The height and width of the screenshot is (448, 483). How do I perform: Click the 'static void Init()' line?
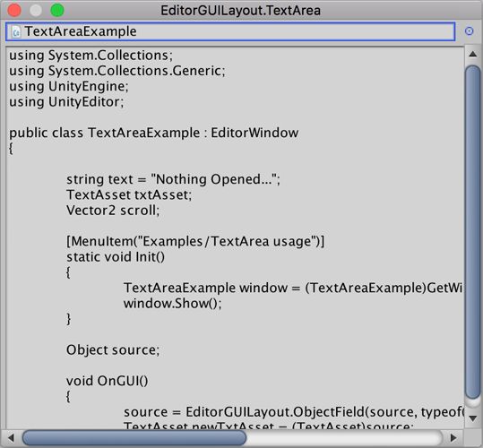pos(116,257)
